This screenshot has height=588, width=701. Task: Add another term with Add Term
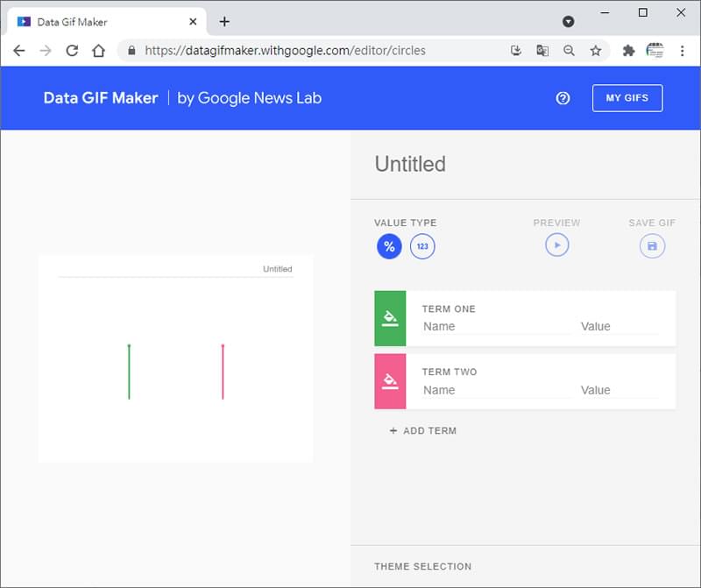click(423, 430)
